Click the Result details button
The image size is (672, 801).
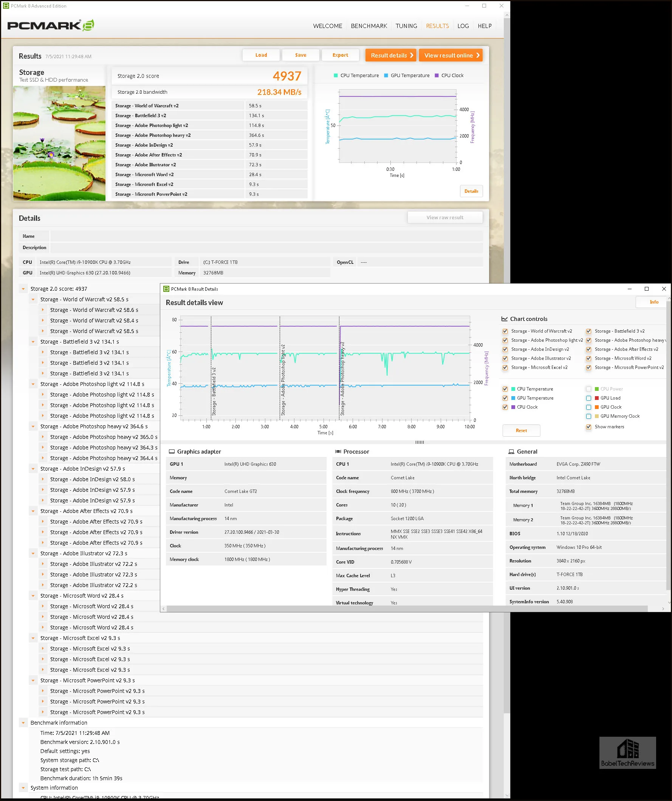coord(390,55)
